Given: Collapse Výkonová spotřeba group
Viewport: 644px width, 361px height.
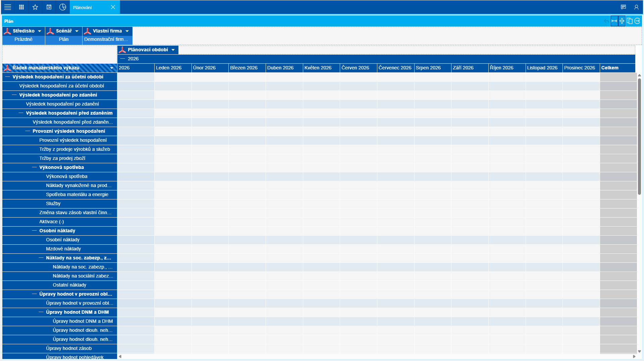Looking at the screenshot, I should [x=34, y=167].
